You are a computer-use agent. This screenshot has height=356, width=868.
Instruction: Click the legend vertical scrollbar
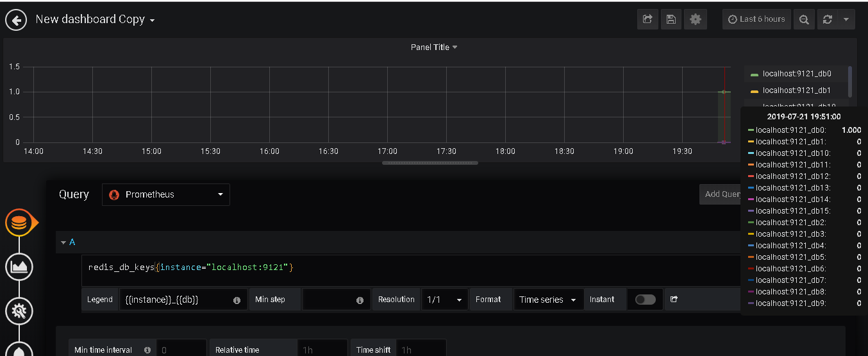pyautogui.click(x=850, y=81)
